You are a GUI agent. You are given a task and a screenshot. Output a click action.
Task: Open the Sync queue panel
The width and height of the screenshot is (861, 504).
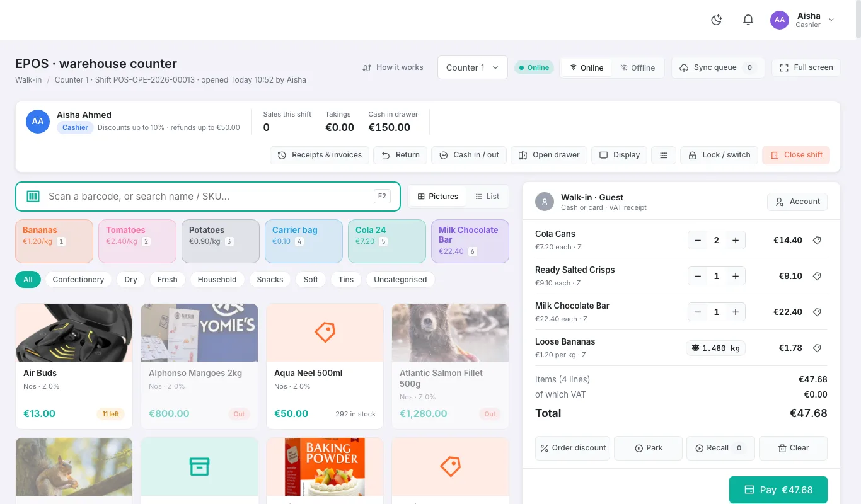[x=718, y=67]
